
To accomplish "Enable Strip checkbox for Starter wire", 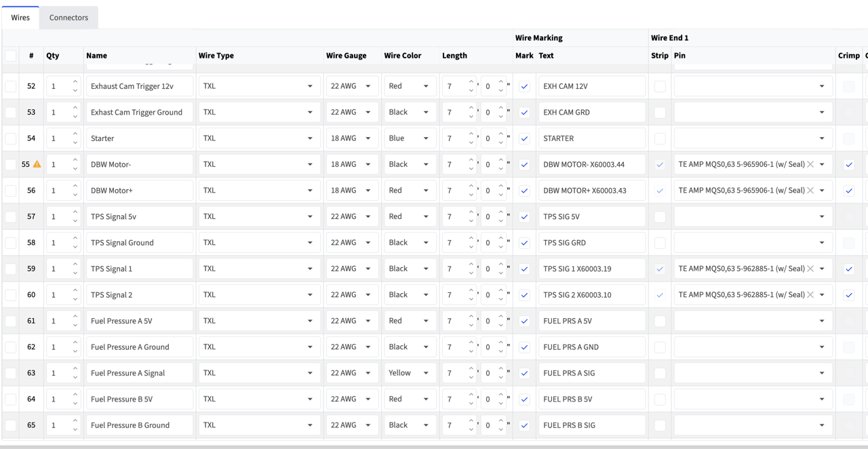I will point(660,138).
